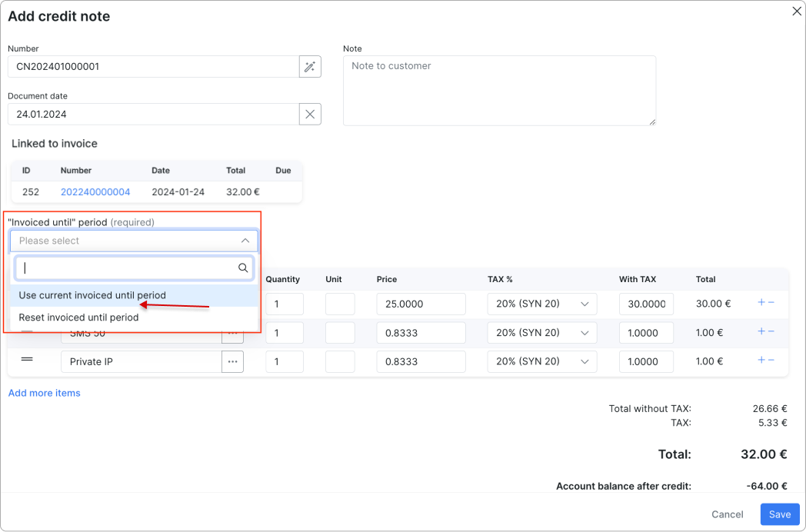Image resolution: width=806 pixels, height=532 pixels.
Task: Click the drag handle on Private IP row
Action: click(27, 359)
